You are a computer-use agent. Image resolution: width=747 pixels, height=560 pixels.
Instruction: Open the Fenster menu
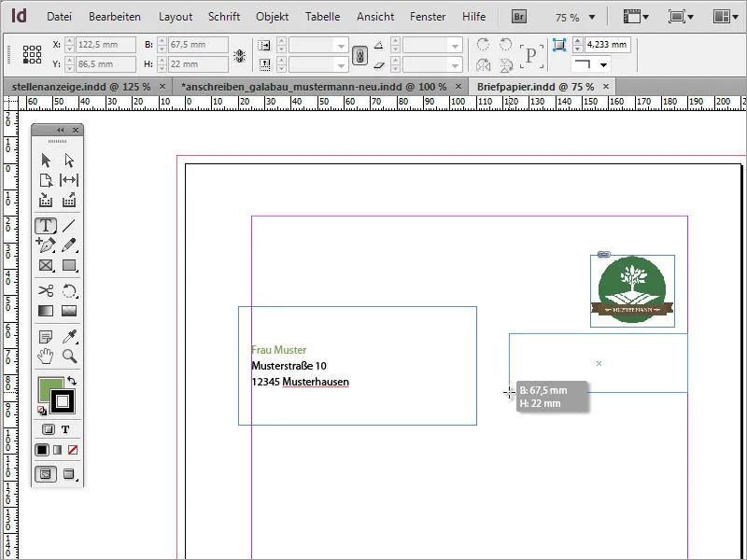pyautogui.click(x=428, y=17)
